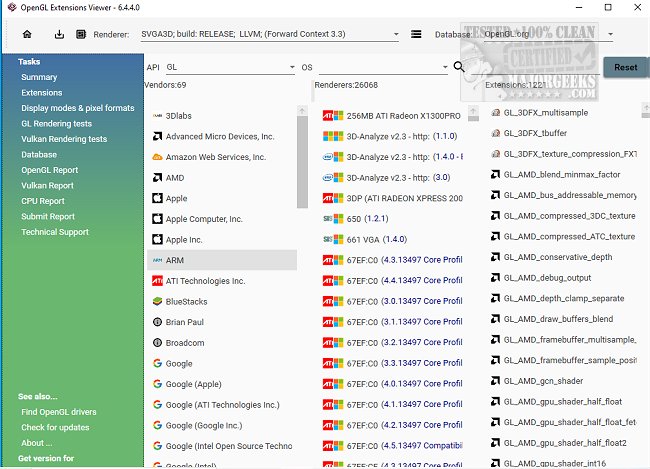Select GL_AMD_draw_buffers_blend extension
Viewport: 650px width, 469px height.
563,319
